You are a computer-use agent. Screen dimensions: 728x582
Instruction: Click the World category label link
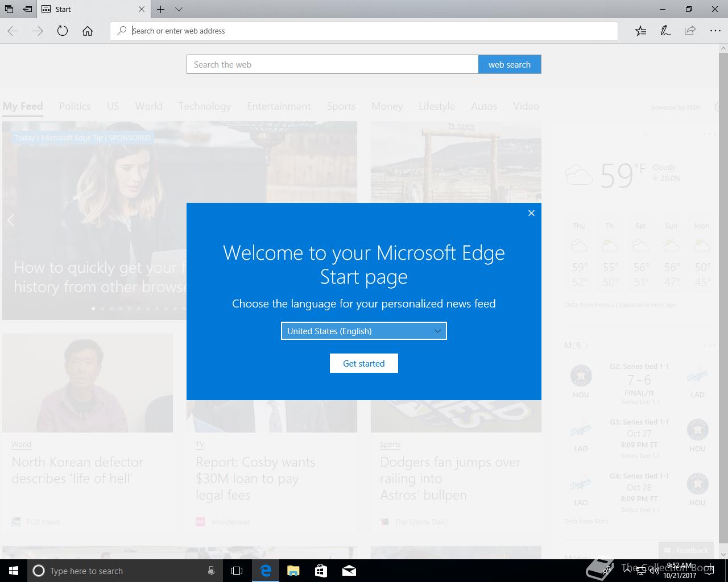tap(21, 444)
